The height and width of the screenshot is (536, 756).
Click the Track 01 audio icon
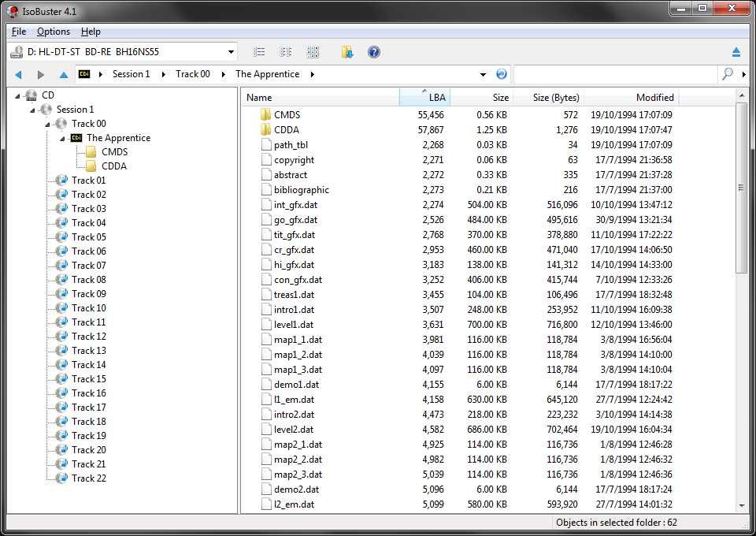[x=61, y=180]
